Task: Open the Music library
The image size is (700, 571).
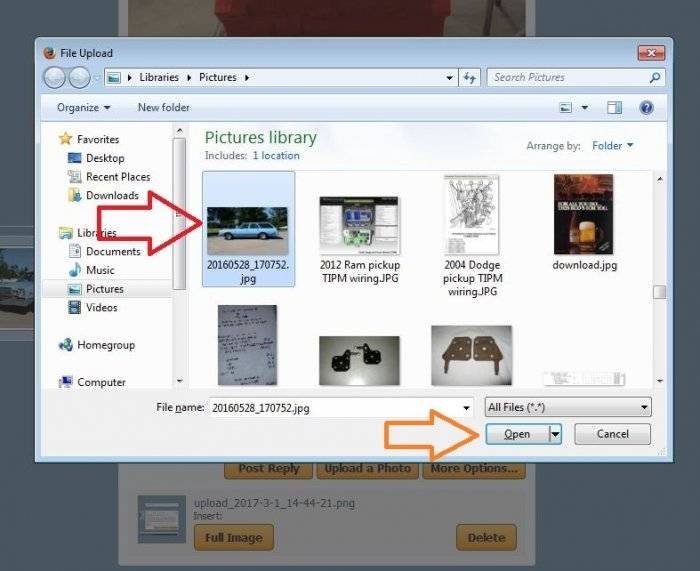Action: point(100,270)
